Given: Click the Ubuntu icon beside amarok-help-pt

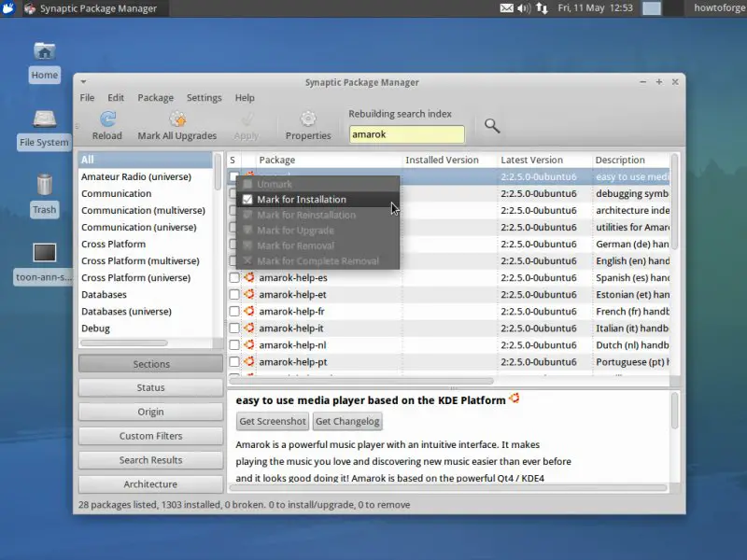Looking at the screenshot, I should coord(249,361).
